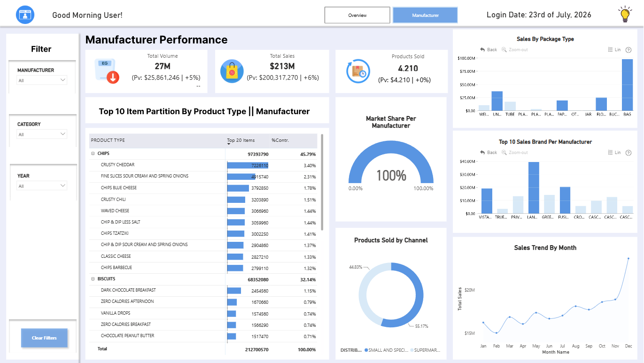This screenshot has width=644, height=363.
Task: Collapse the BISCUITS product type row
Action: click(93, 279)
